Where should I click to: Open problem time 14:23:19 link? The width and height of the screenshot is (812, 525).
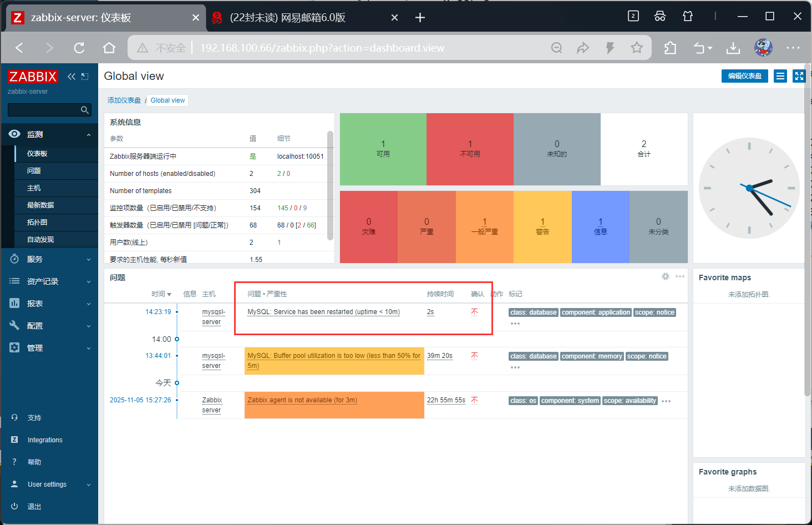click(158, 312)
